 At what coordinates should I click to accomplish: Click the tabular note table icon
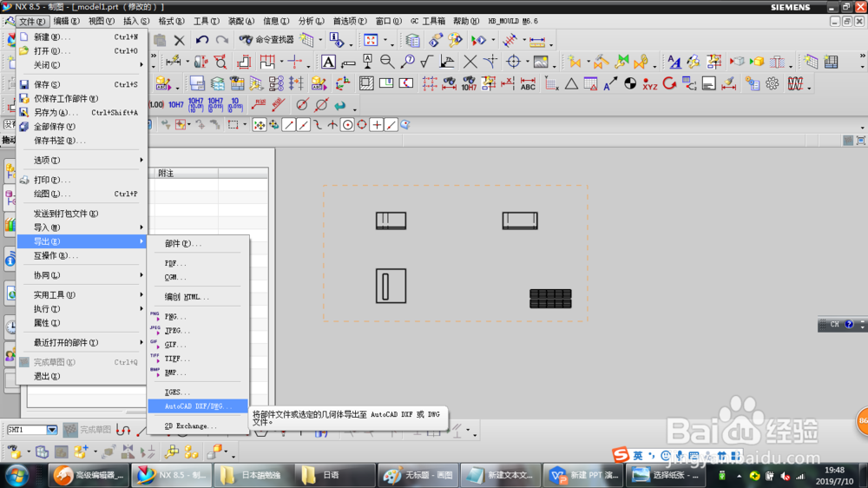tap(831, 62)
